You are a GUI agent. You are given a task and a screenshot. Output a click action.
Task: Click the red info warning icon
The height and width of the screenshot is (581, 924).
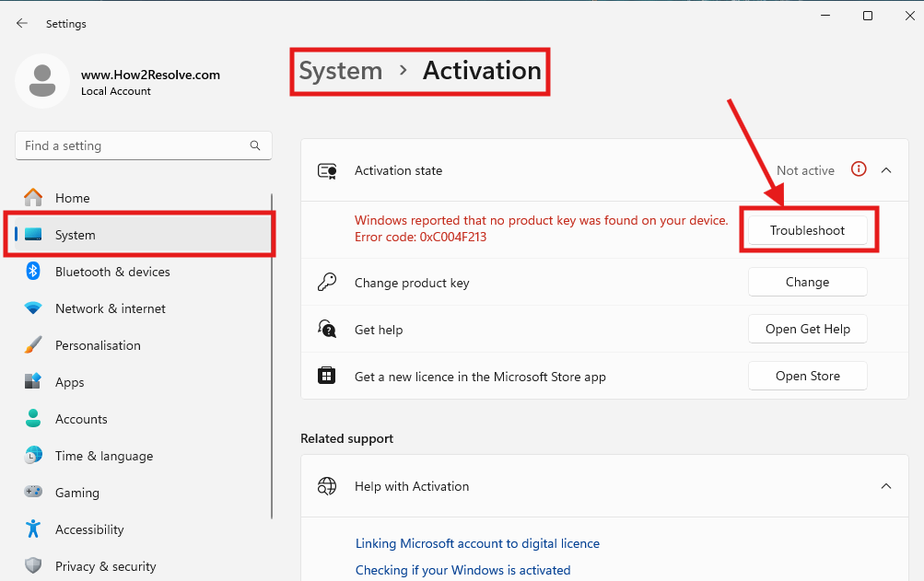[859, 169]
